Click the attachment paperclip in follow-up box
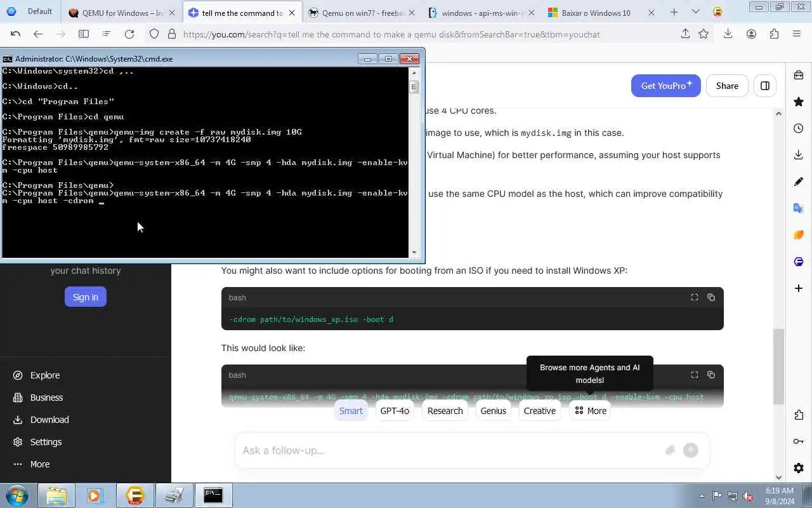The image size is (812, 508). click(670, 450)
